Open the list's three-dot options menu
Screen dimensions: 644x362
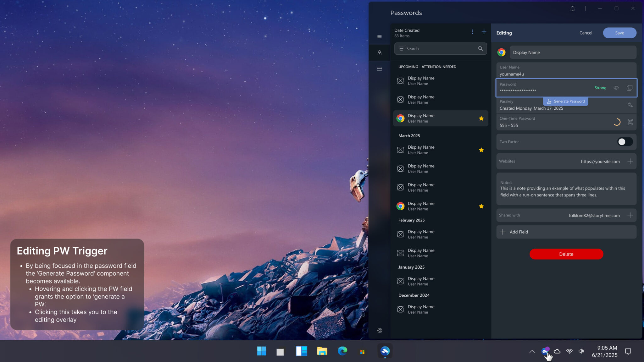pos(472,32)
